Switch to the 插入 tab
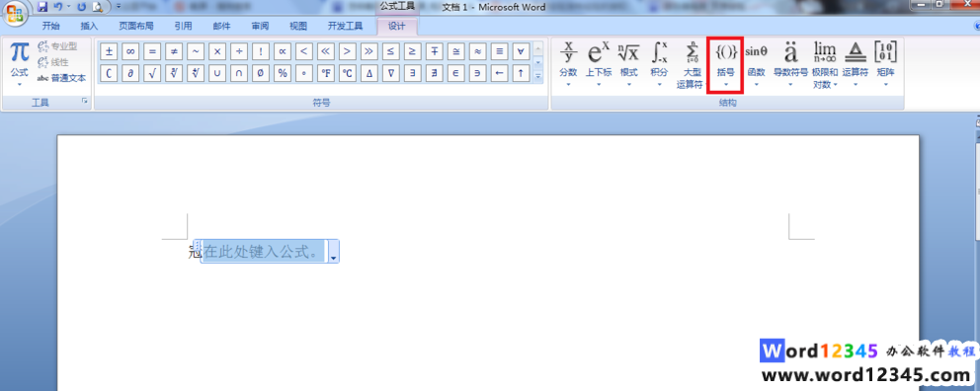The image size is (980, 391). 89,27
